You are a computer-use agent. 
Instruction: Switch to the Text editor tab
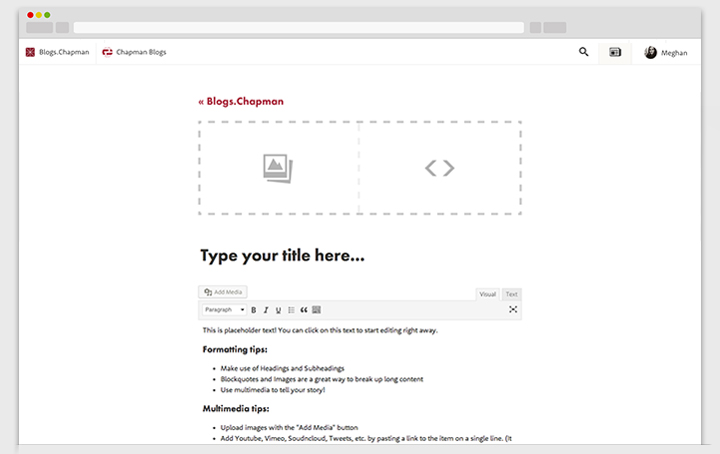pyautogui.click(x=511, y=294)
